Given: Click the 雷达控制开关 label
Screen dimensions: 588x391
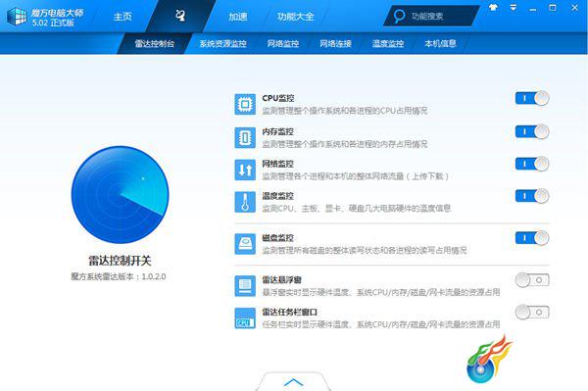Looking at the screenshot, I should (x=120, y=260).
